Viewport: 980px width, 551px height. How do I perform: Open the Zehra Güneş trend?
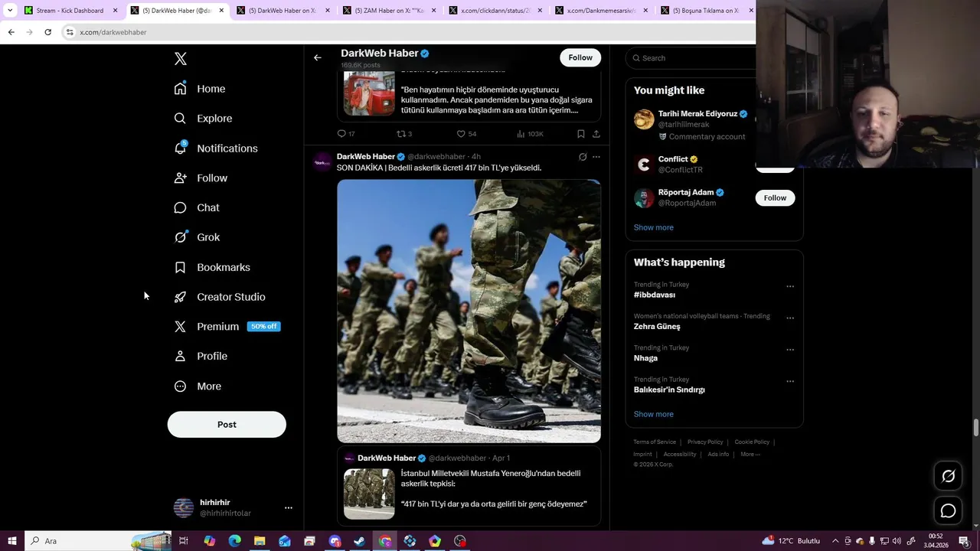[657, 326]
